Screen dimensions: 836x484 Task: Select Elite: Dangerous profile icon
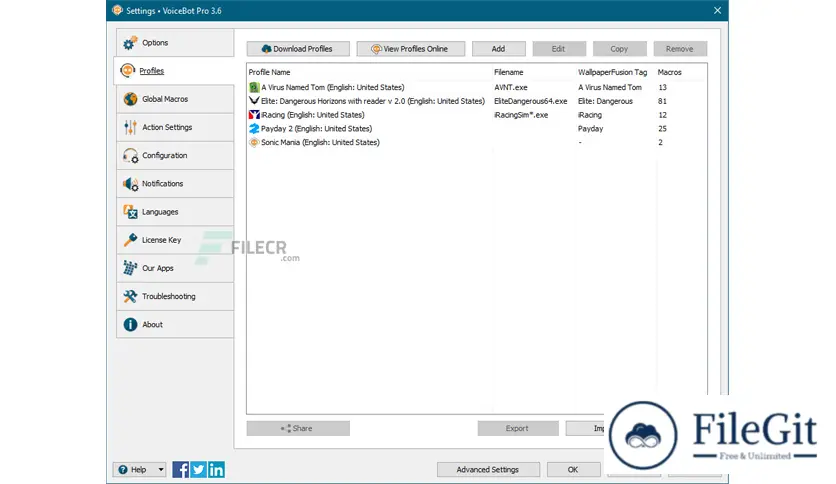tap(254, 101)
